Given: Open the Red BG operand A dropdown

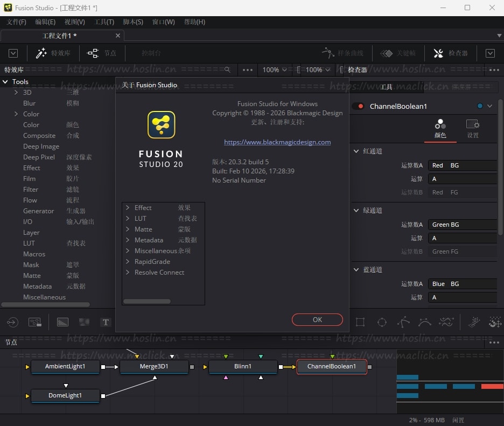Looking at the screenshot, I should [x=463, y=165].
